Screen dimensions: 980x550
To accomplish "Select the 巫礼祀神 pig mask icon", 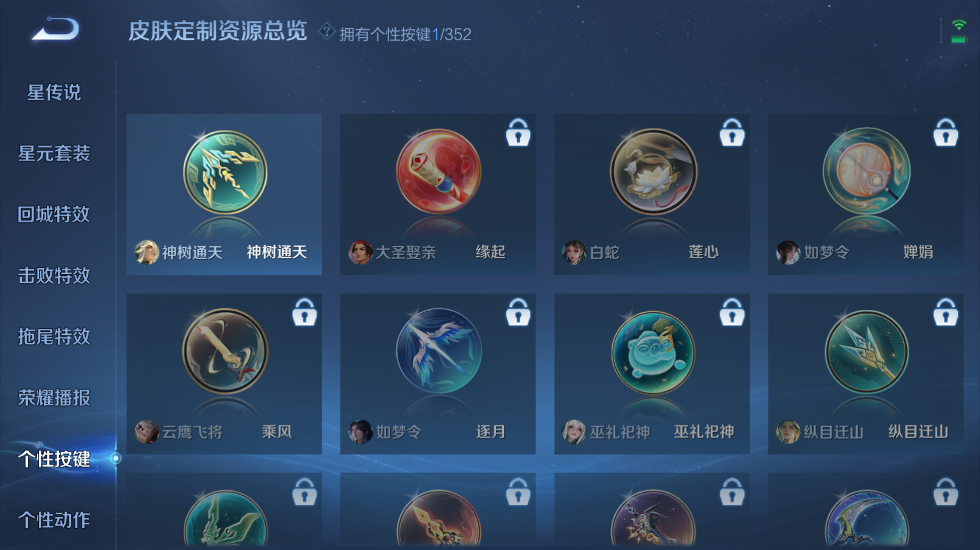I will pyautogui.click(x=653, y=352).
